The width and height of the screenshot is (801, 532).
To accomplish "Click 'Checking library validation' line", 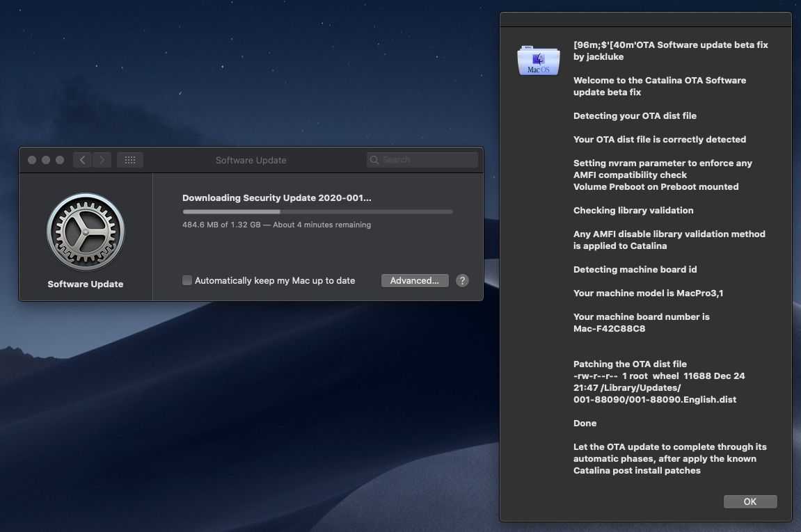I will click(x=633, y=210).
